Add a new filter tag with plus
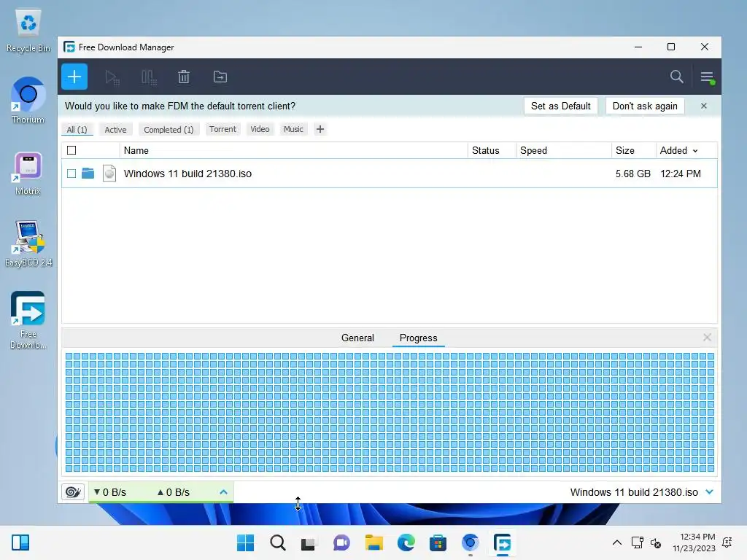The width and height of the screenshot is (747, 560). point(320,129)
